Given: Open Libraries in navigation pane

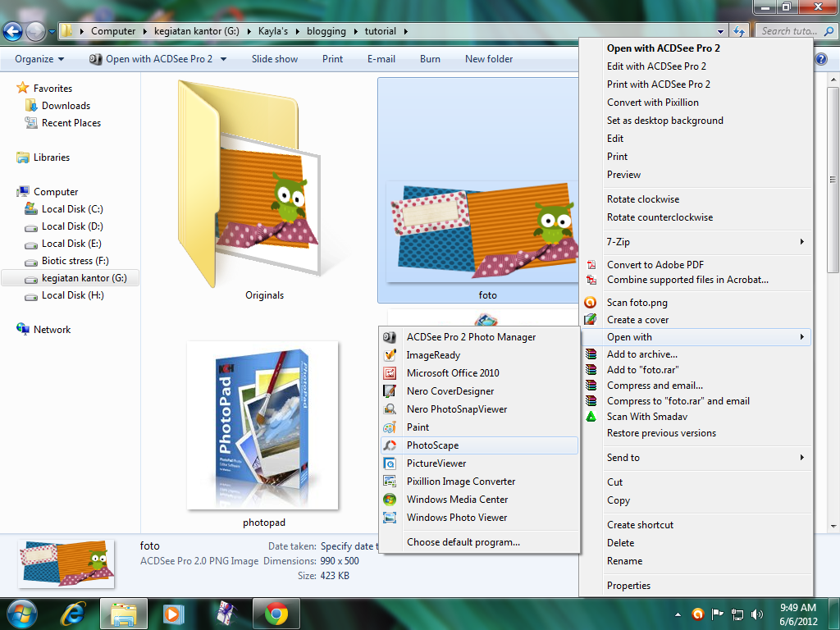Looking at the screenshot, I should pyautogui.click(x=52, y=157).
